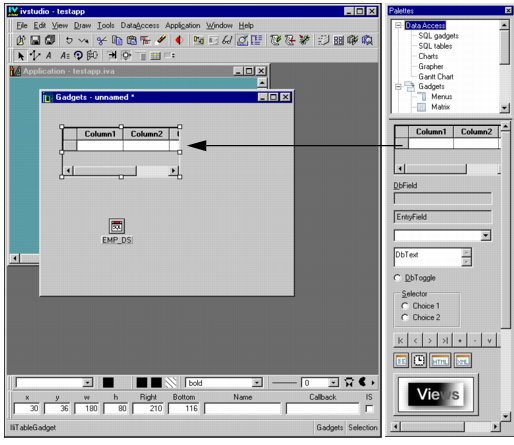Click the clock gadget icon in palette

tap(419, 360)
